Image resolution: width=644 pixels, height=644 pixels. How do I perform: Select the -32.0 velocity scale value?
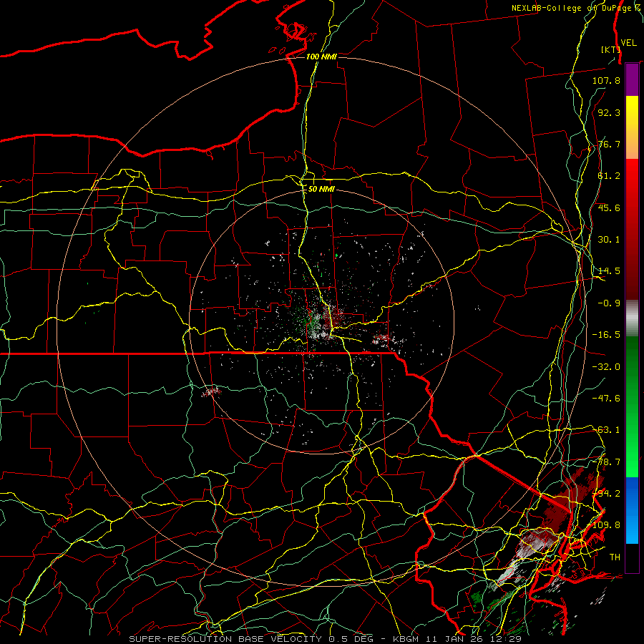(x=606, y=367)
